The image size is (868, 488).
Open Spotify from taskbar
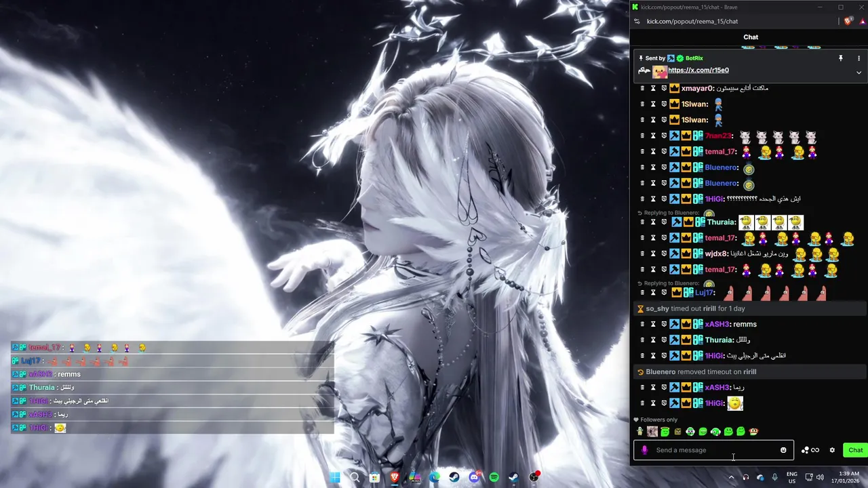point(494,477)
